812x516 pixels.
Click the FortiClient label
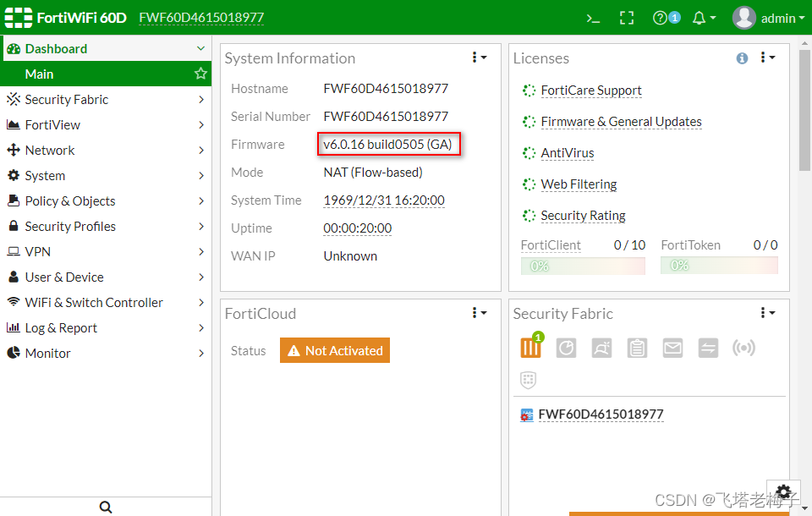551,245
